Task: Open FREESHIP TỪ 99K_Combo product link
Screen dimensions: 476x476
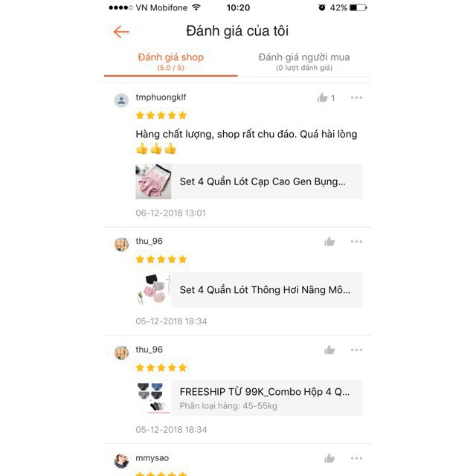Action: point(248,398)
